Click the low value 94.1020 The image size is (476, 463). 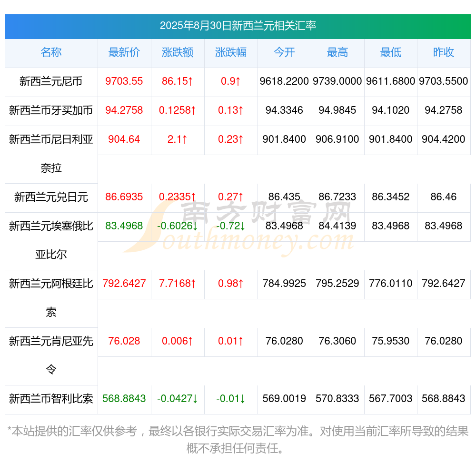[x=391, y=110]
